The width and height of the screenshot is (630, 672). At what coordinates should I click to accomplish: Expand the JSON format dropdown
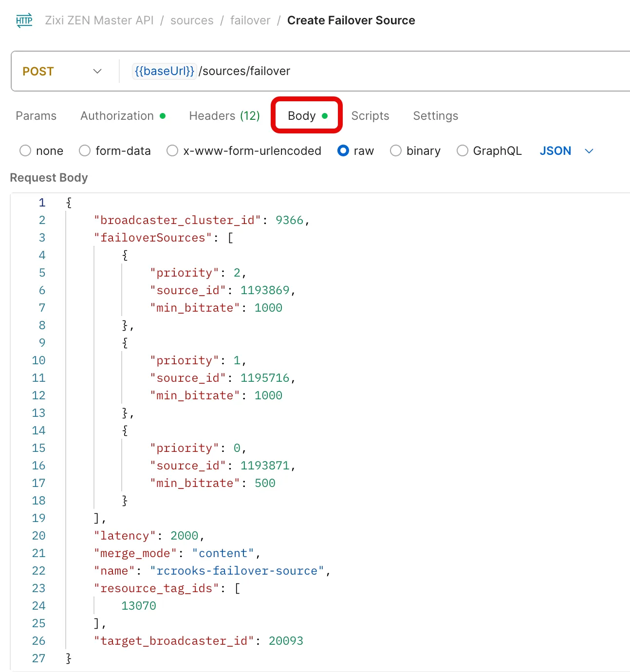(x=567, y=151)
